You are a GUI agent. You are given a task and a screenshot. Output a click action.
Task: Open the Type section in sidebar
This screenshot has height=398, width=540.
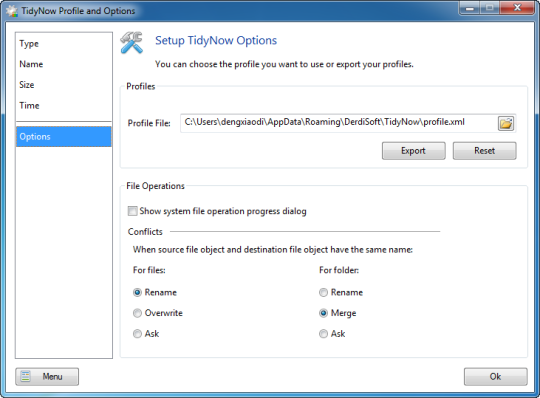[x=64, y=44]
